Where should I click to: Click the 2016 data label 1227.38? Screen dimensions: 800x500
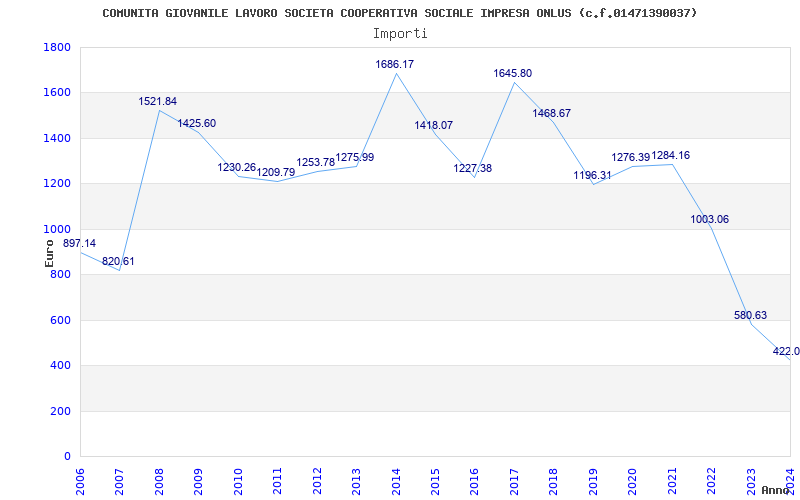tap(473, 169)
